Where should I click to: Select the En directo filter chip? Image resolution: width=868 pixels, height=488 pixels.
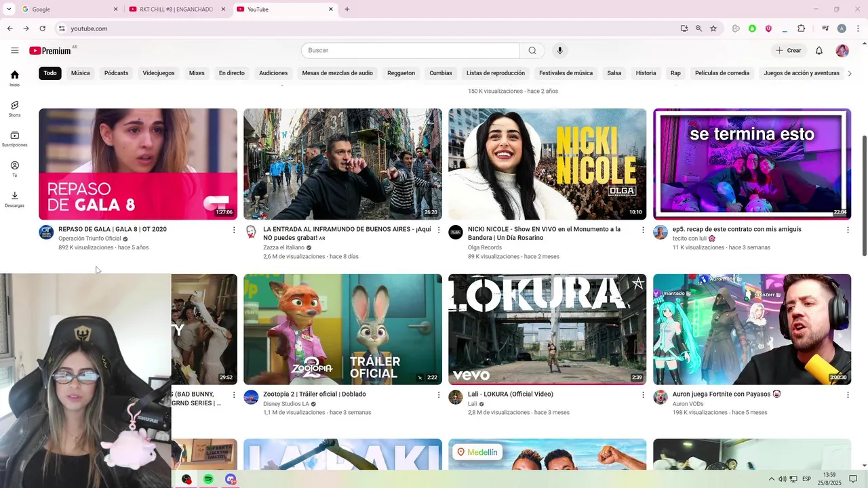tap(231, 73)
